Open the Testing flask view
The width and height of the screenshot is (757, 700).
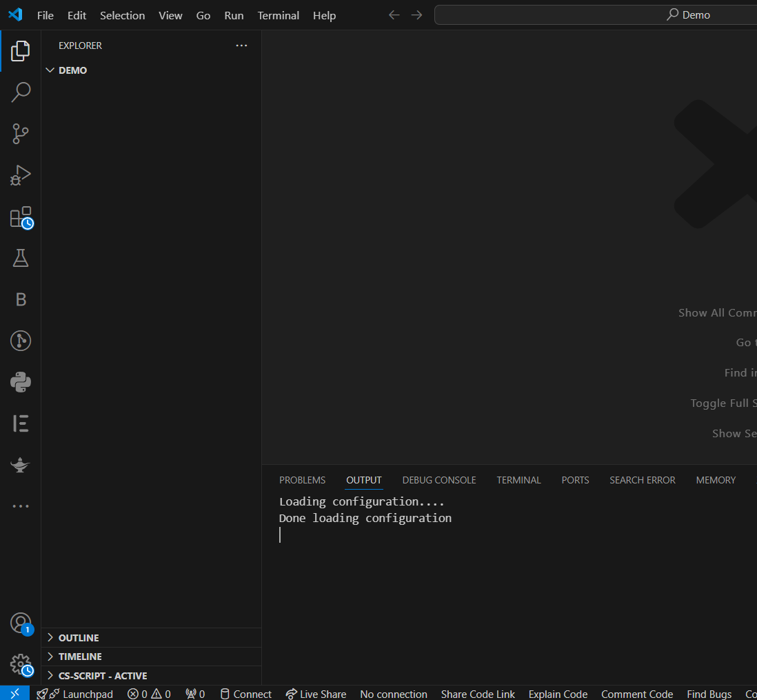[x=20, y=258]
